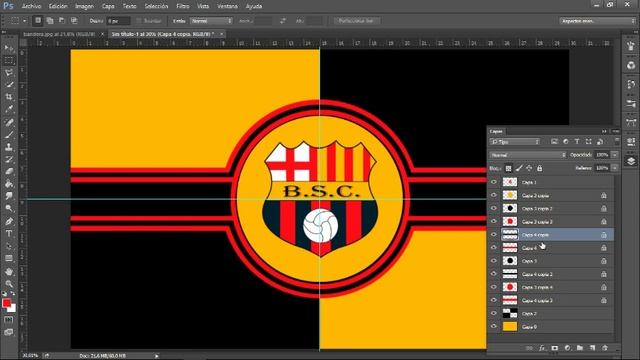This screenshot has width=640, height=360.
Task: Click the swap width and height button
Action: (283, 20)
